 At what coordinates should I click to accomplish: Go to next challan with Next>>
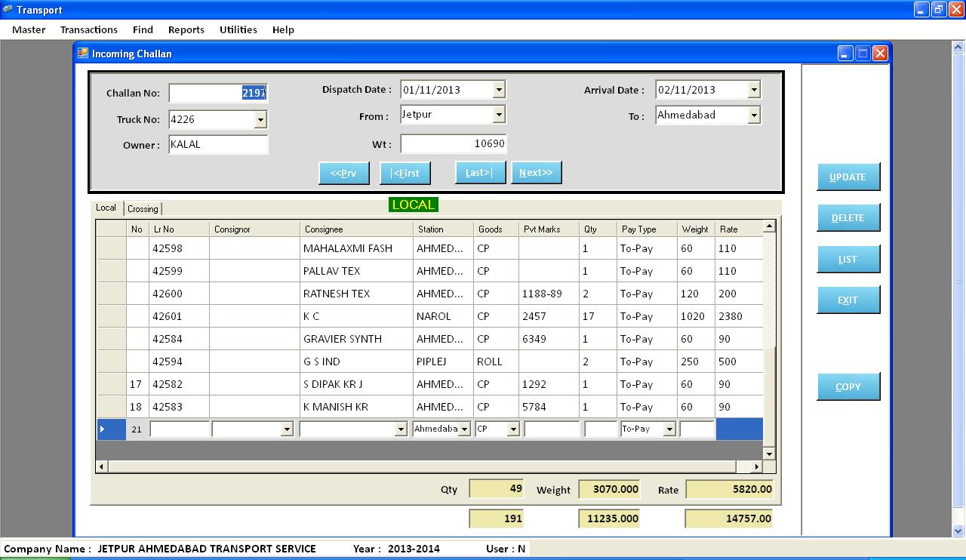537,172
